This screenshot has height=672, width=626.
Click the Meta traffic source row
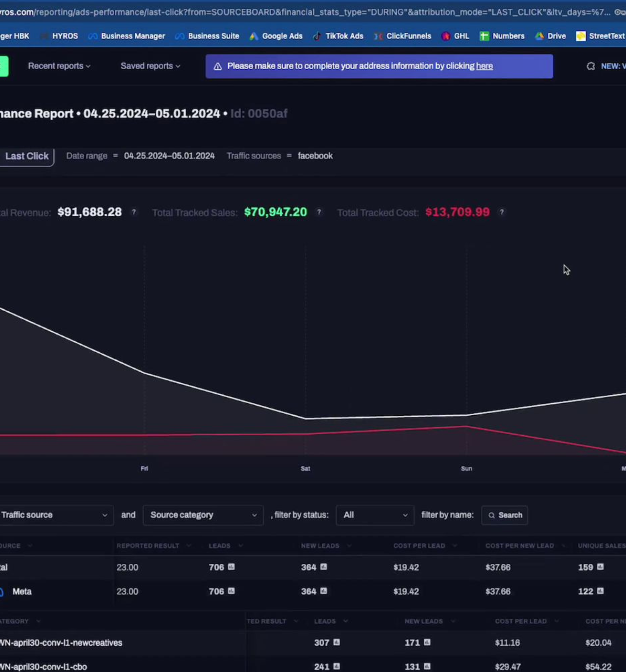313,591
